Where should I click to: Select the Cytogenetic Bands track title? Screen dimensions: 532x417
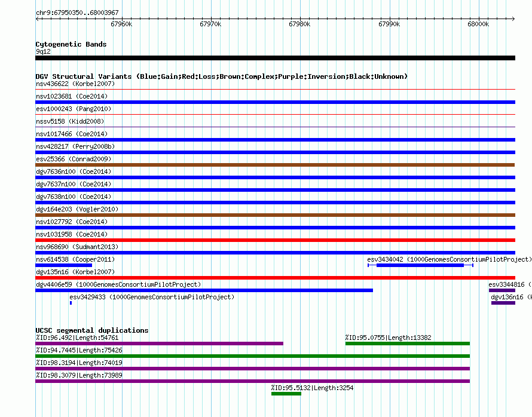[x=71, y=44]
